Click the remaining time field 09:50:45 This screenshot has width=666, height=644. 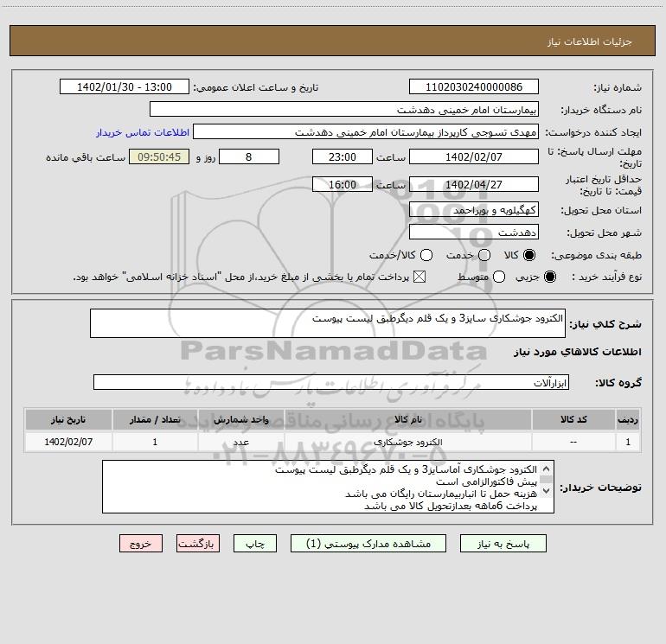pyautogui.click(x=159, y=156)
